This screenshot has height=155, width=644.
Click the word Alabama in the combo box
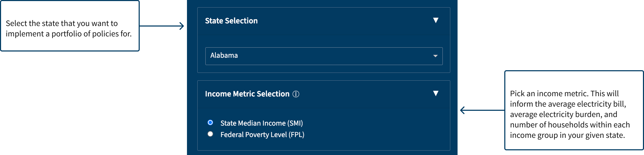224,55
